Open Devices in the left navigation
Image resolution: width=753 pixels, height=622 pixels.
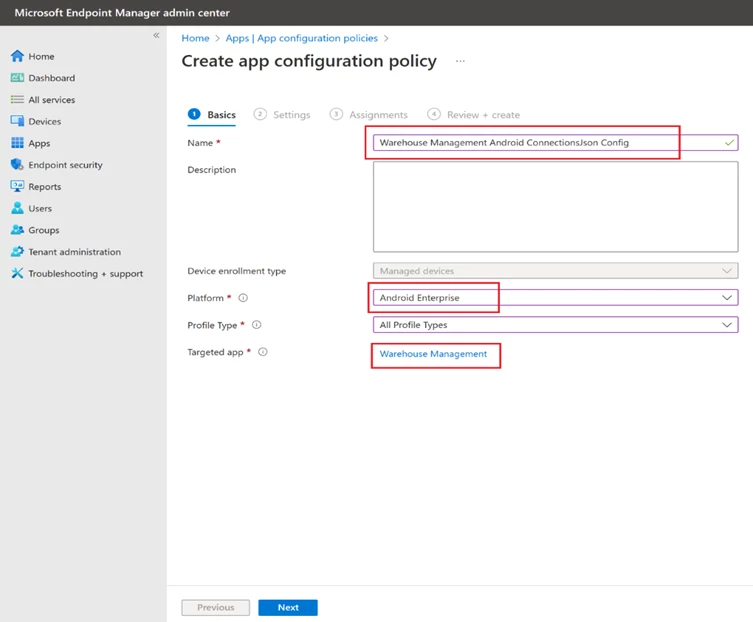[x=45, y=122]
